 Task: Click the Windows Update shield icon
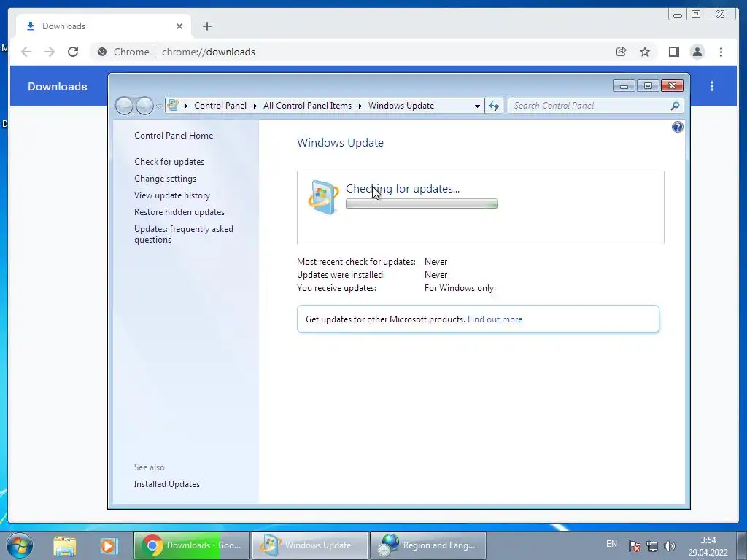pos(323,197)
